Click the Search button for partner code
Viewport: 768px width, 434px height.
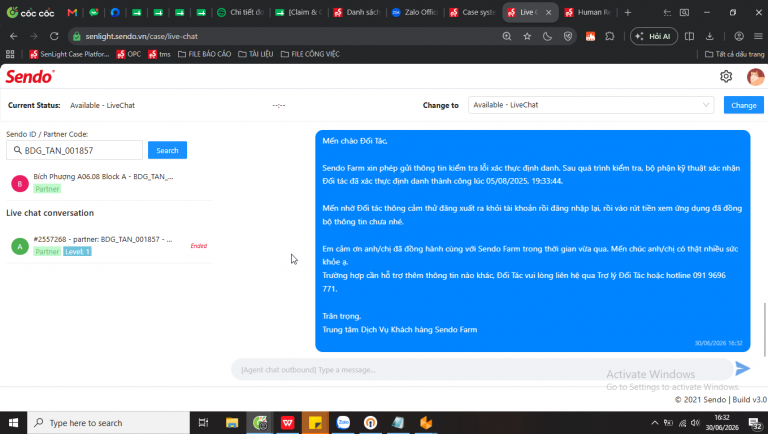click(167, 150)
